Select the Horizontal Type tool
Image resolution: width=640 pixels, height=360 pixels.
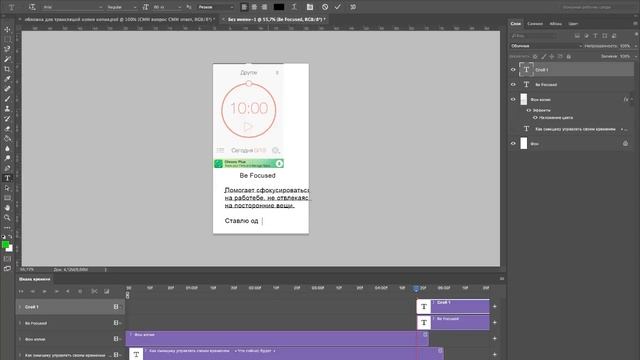(7, 178)
